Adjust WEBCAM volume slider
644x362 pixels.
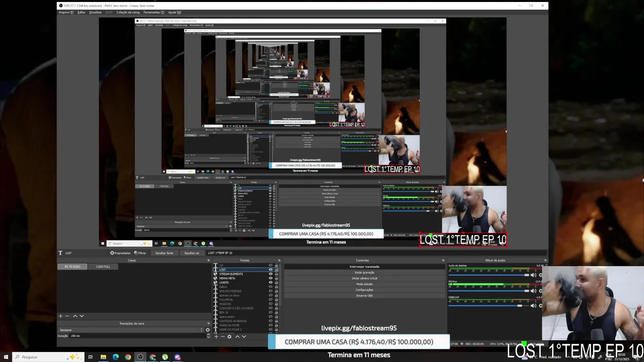[x=489, y=306]
